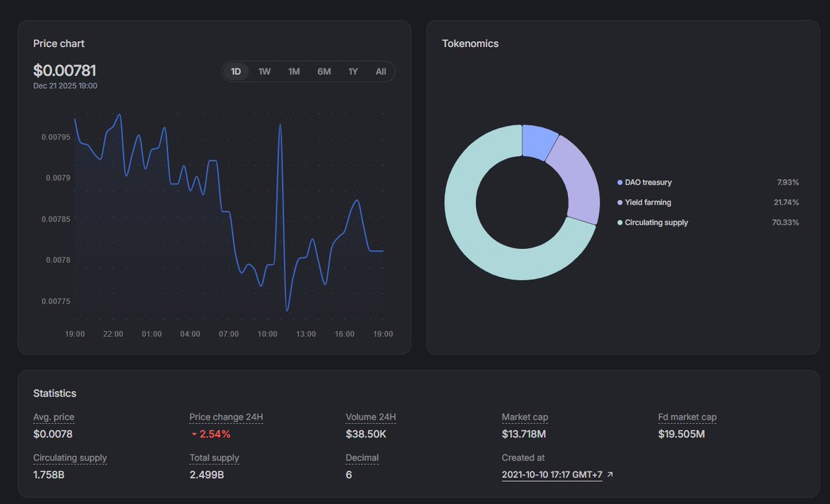Click the Total supply label
Viewport: 830px width, 504px height.
point(214,458)
